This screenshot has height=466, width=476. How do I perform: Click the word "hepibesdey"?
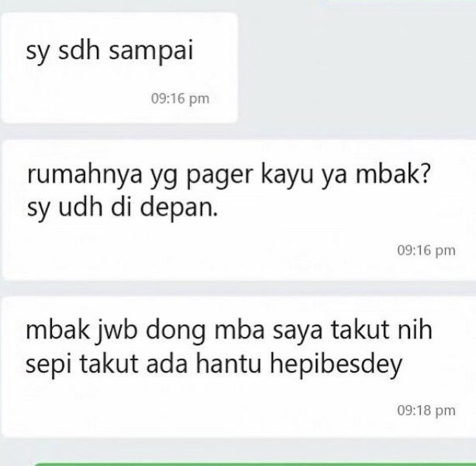pyautogui.click(x=336, y=365)
